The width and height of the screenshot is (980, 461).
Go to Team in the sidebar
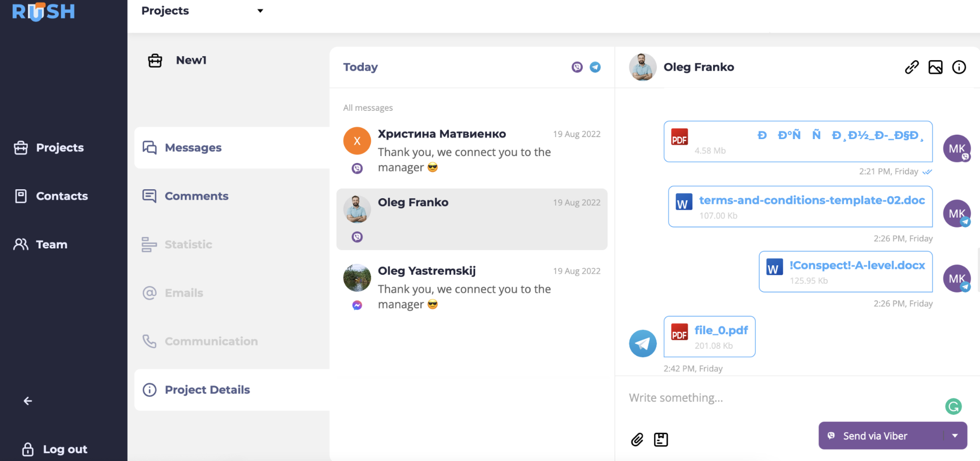[x=51, y=244]
